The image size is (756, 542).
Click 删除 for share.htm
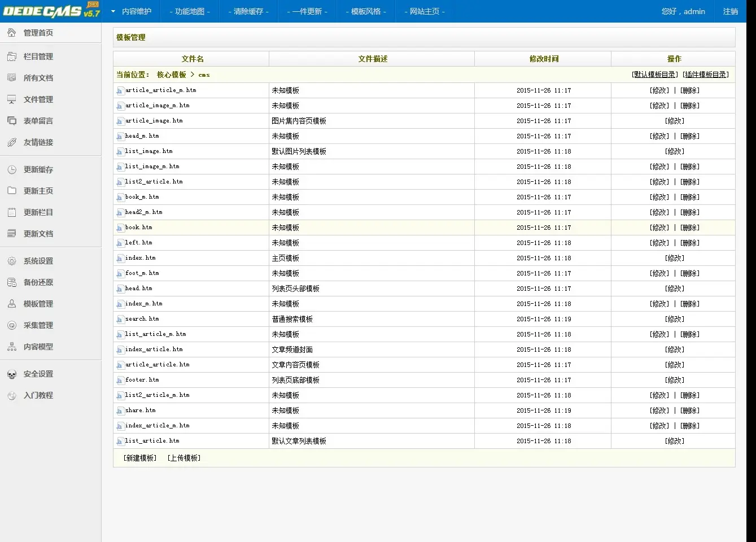coord(690,410)
